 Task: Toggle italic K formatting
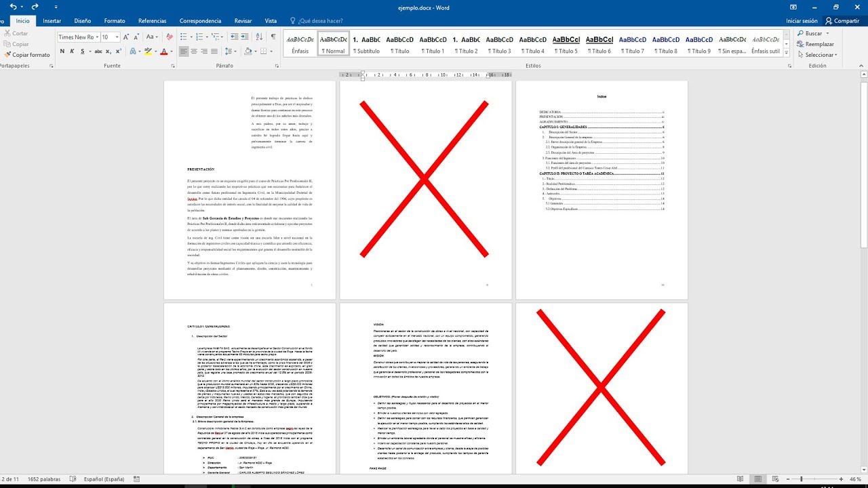tap(73, 52)
